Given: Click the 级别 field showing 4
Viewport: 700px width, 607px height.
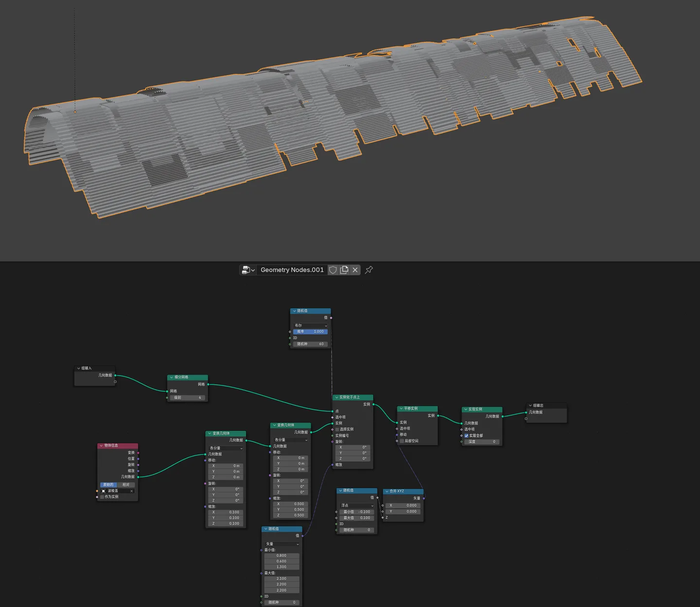Looking at the screenshot, I should 187,398.
